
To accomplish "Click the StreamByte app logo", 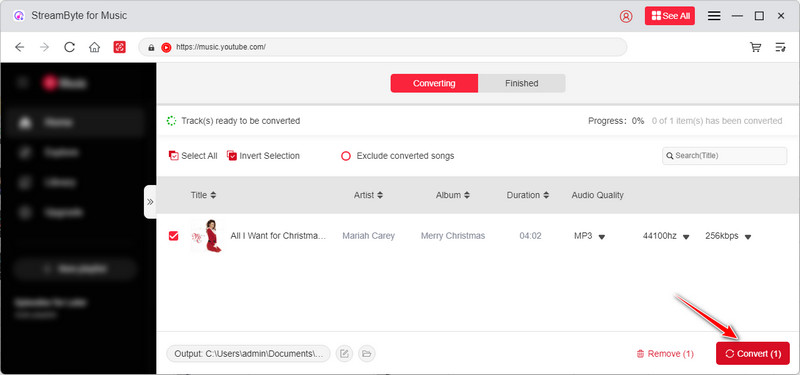I will click(19, 16).
